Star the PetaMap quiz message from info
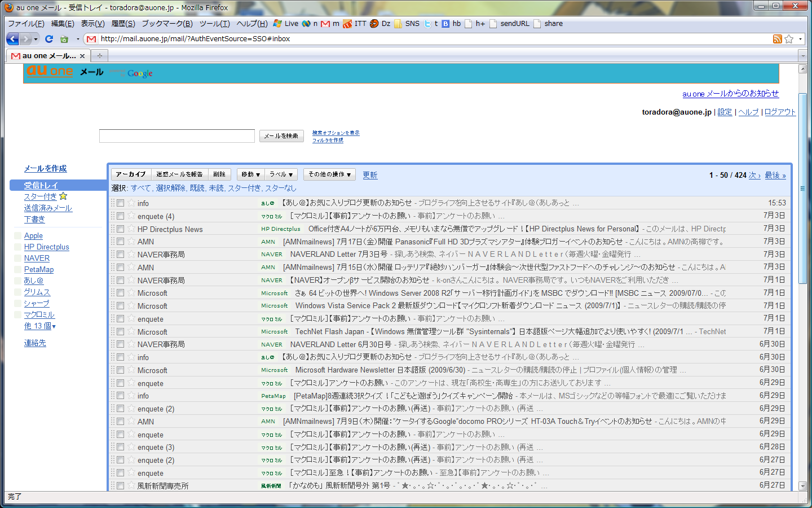The image size is (812, 508). tap(131, 396)
